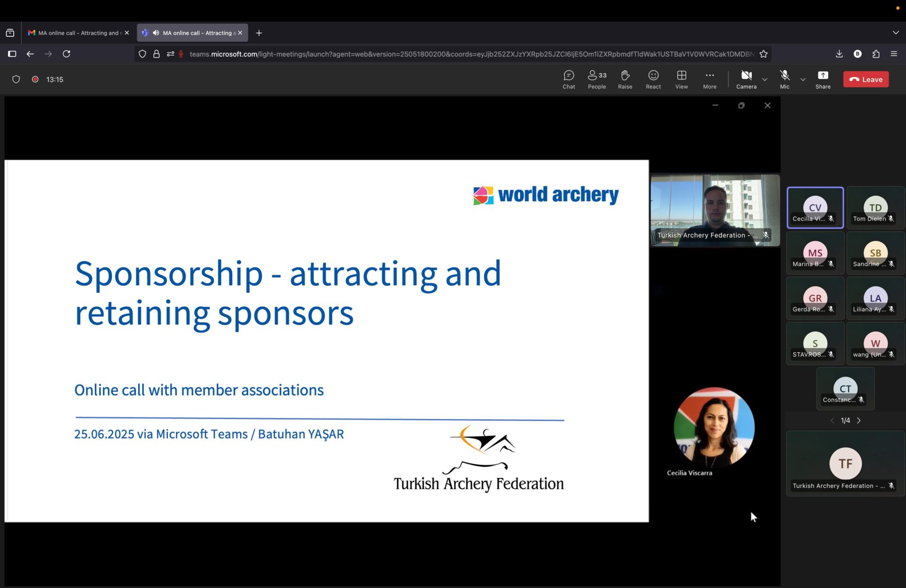Expand camera options dropdown arrow
906x588 pixels.
click(x=765, y=79)
